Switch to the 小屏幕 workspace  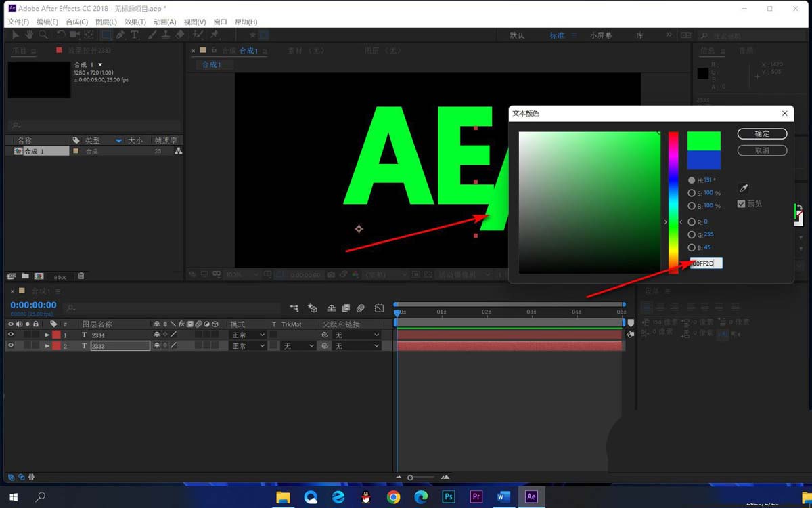point(601,35)
